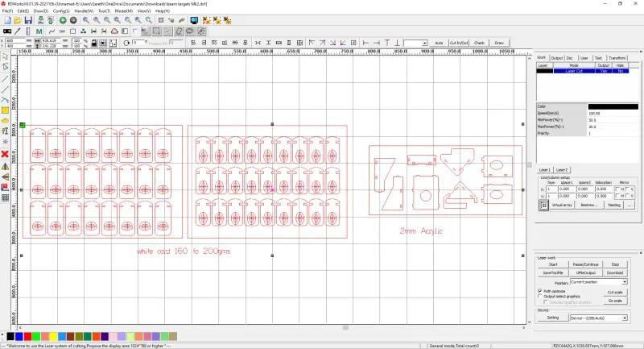Screen dimensions: 644x349
Task: Open the Draw menu
Action: click(x=41, y=11)
